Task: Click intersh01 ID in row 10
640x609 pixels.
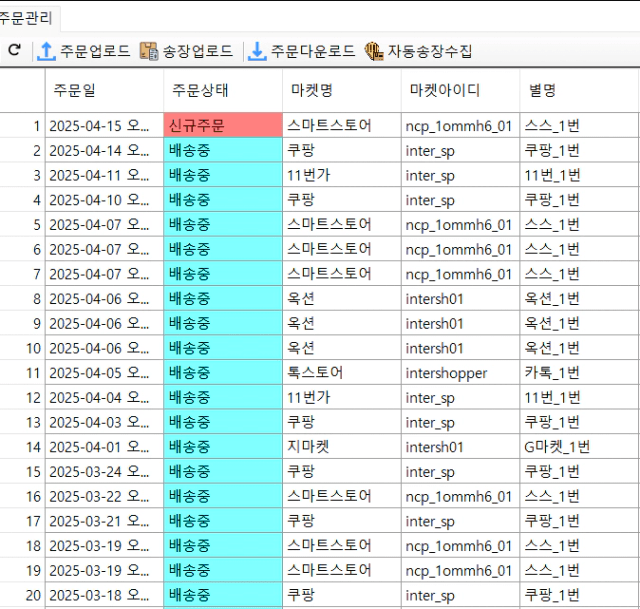Action: coord(460,348)
